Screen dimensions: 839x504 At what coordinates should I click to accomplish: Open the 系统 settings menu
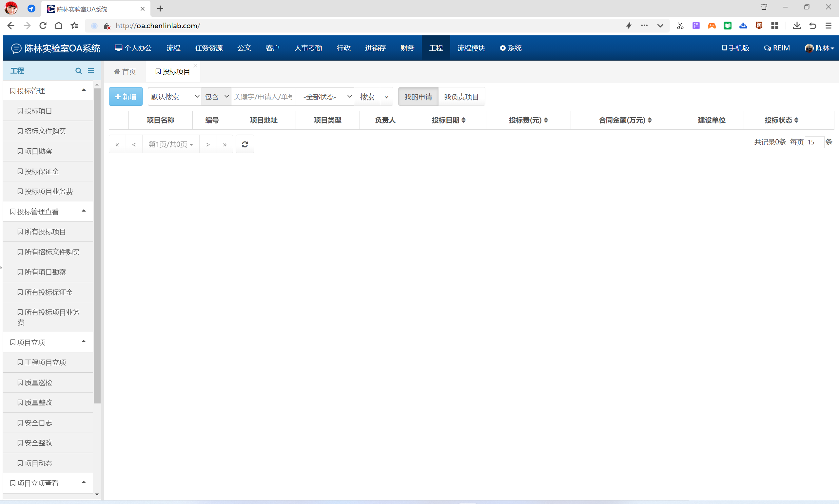511,48
